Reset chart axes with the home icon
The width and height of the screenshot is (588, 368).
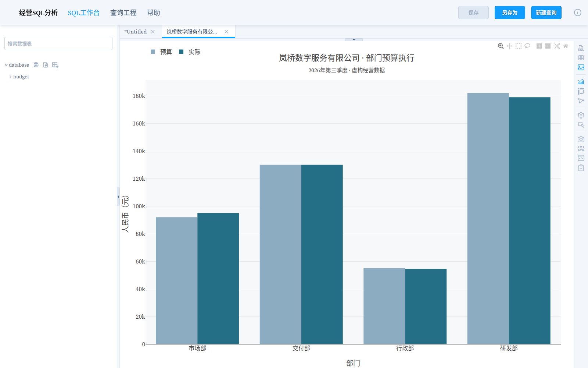(x=566, y=46)
